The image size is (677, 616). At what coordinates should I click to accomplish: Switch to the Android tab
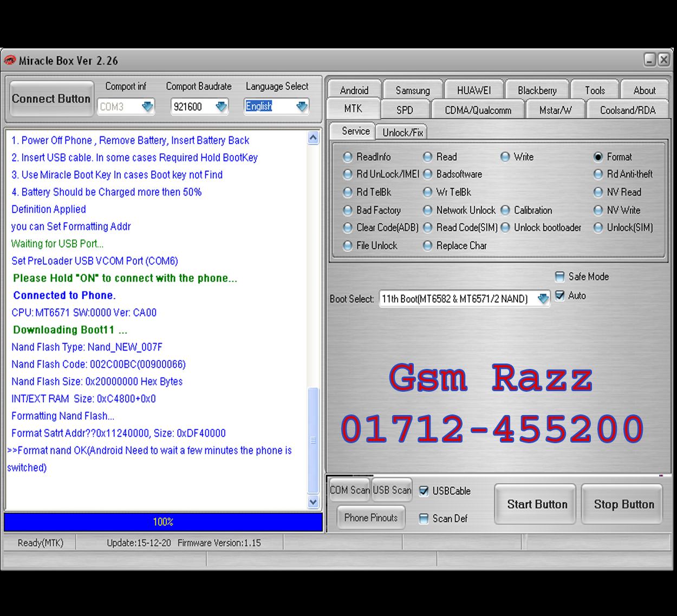click(x=354, y=90)
